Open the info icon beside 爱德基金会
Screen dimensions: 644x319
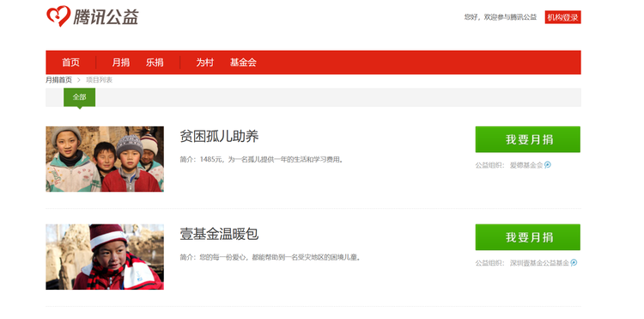548,165
